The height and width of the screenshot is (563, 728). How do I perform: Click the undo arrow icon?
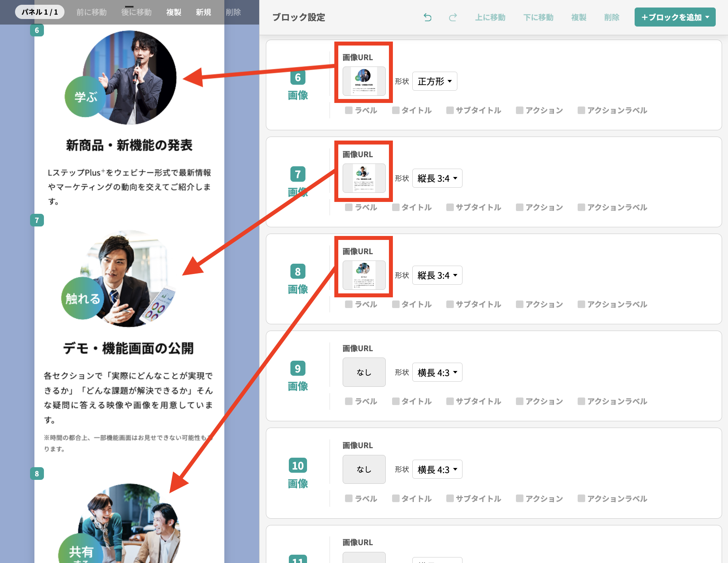[x=427, y=17]
